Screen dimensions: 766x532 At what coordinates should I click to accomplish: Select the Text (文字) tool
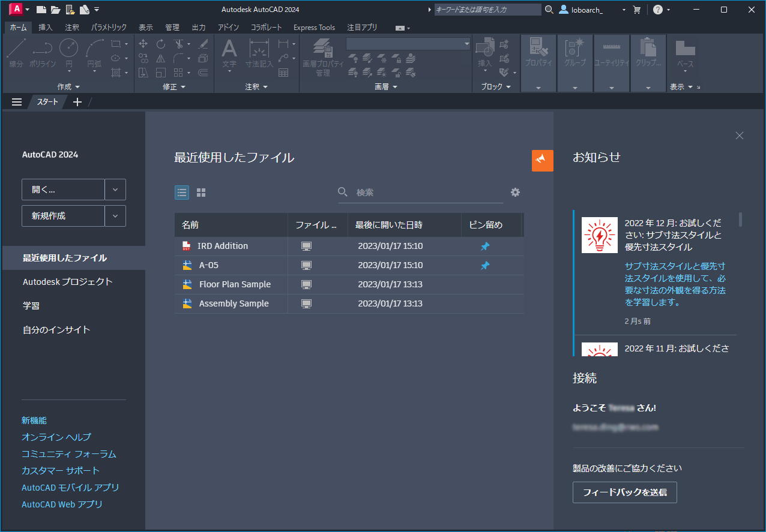(x=229, y=53)
